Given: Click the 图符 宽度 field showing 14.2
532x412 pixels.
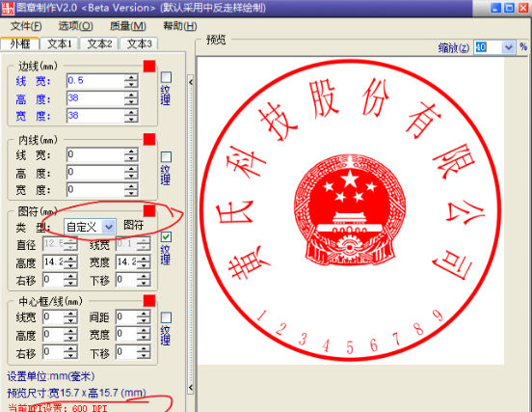Looking at the screenshot, I should coord(126,262).
